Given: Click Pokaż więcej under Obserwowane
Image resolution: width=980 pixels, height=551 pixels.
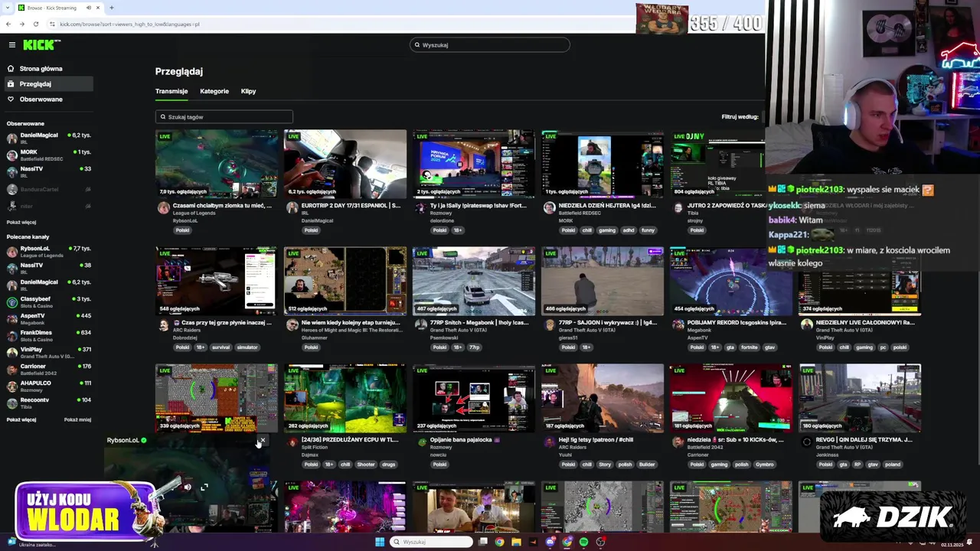Looking at the screenshot, I should click(21, 222).
